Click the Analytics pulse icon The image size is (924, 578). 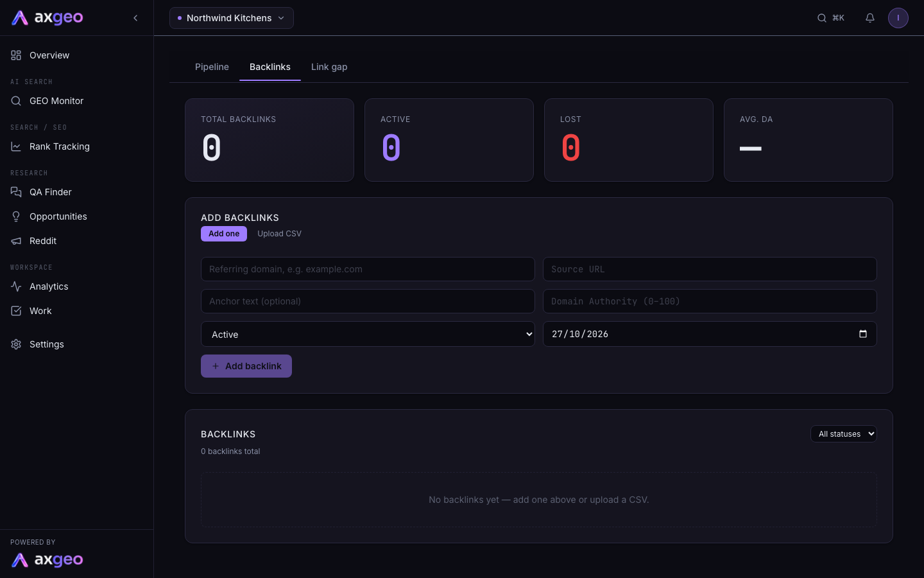click(16, 286)
